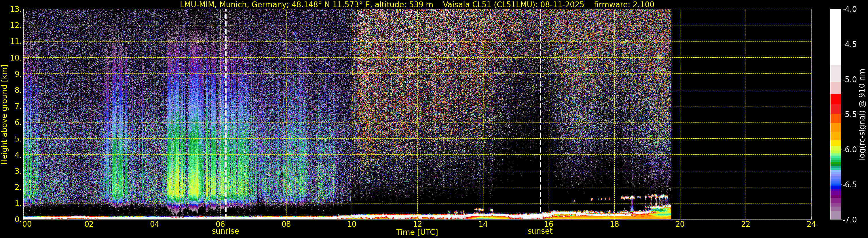Click time axis tick label "24"
868x238 pixels.
811,224
